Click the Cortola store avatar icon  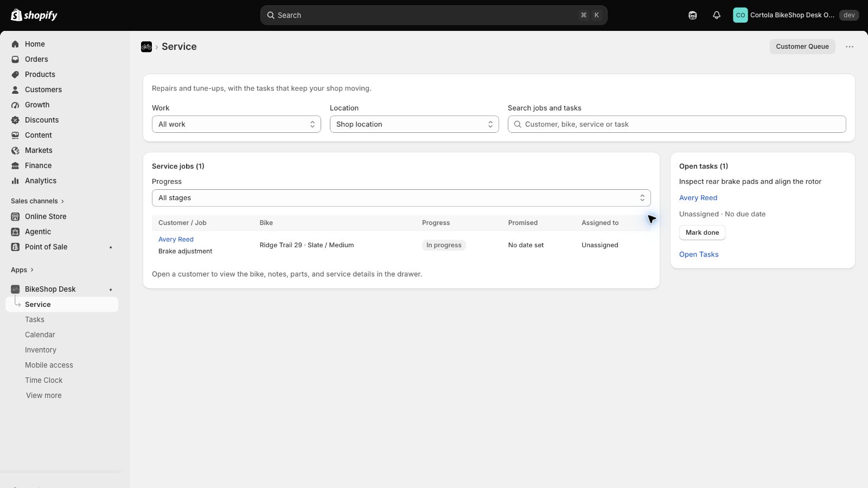pos(740,15)
